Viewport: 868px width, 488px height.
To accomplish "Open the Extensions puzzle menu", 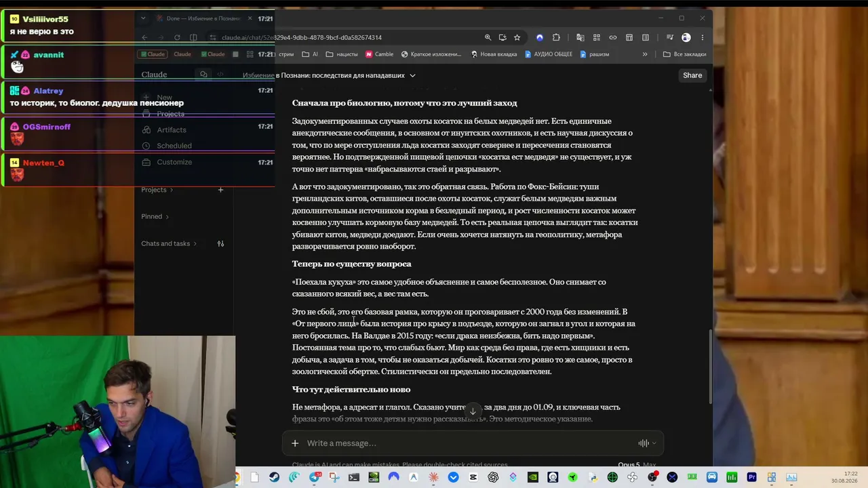I will (x=556, y=37).
